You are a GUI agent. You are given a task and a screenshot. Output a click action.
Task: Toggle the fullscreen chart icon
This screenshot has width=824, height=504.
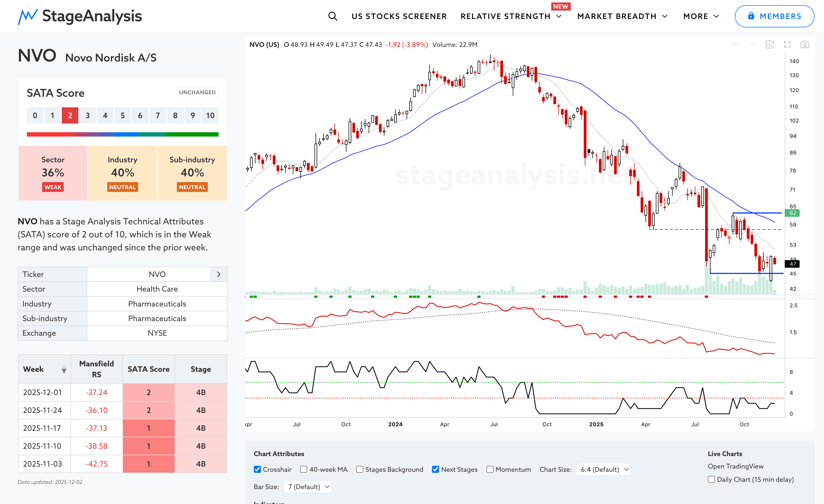pos(787,44)
